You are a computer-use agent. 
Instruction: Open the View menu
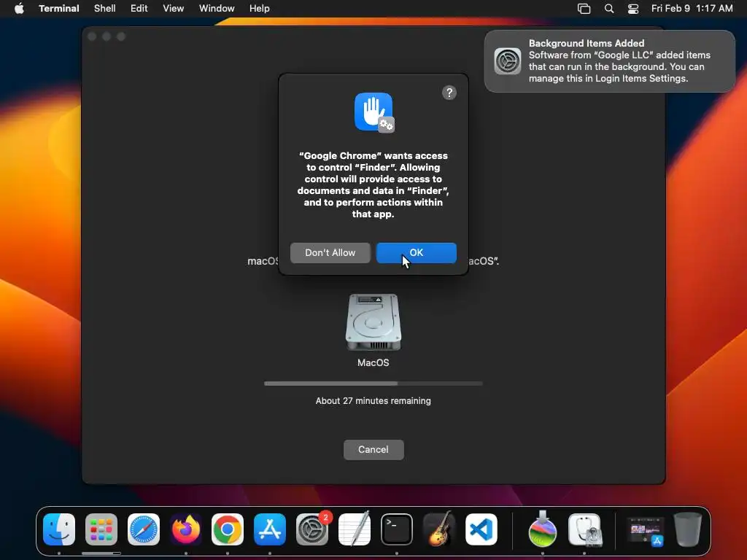coord(174,9)
